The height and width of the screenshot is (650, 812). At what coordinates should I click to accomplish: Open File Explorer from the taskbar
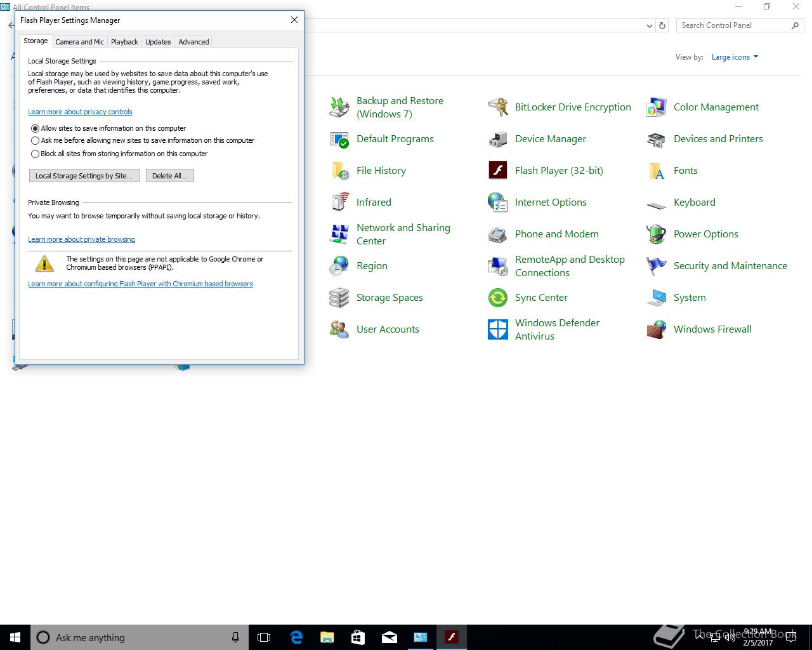click(327, 637)
